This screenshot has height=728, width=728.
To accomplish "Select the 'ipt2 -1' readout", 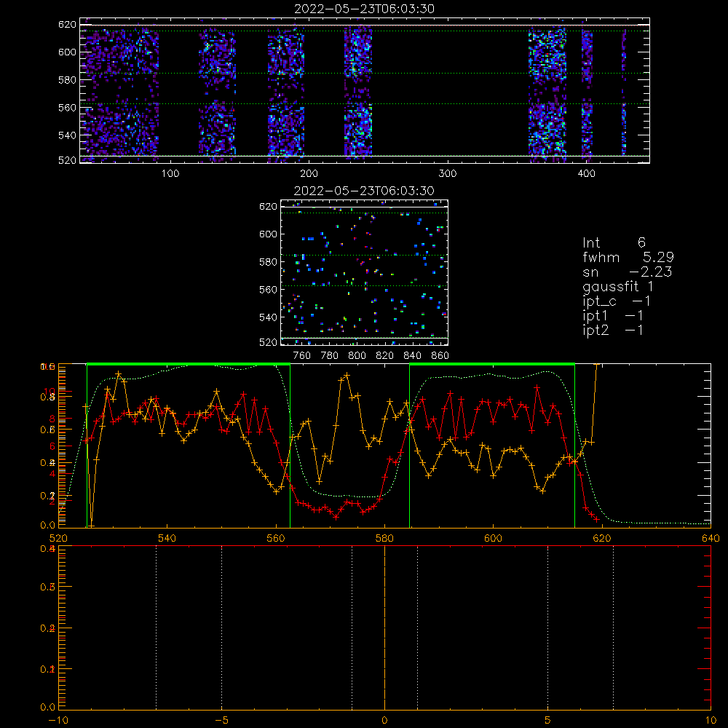I will [x=613, y=330].
